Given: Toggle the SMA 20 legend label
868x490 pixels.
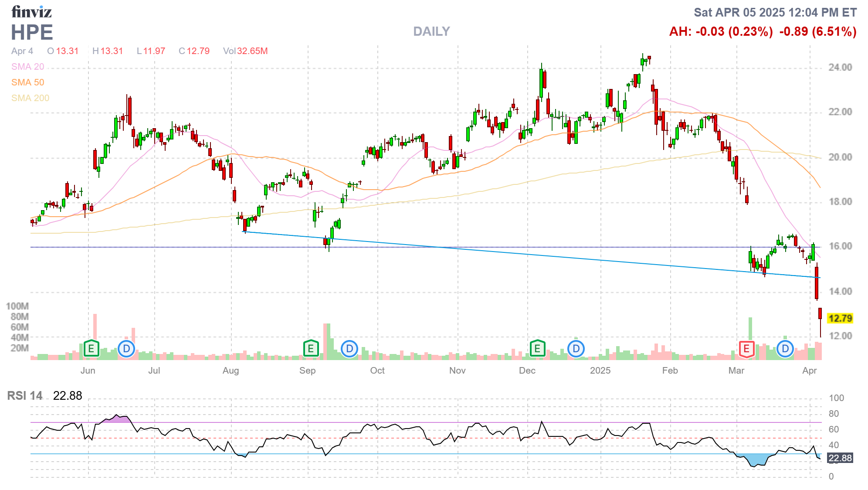Looking at the screenshot, I should click(28, 67).
